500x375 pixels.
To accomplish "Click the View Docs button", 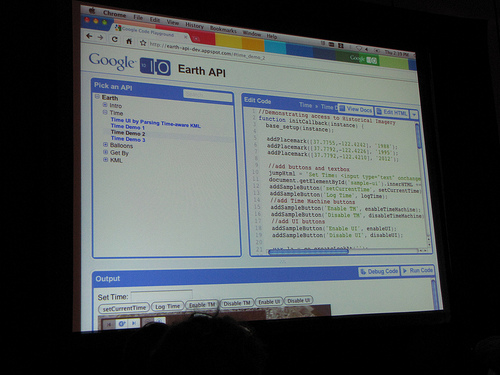I will pos(355,109).
